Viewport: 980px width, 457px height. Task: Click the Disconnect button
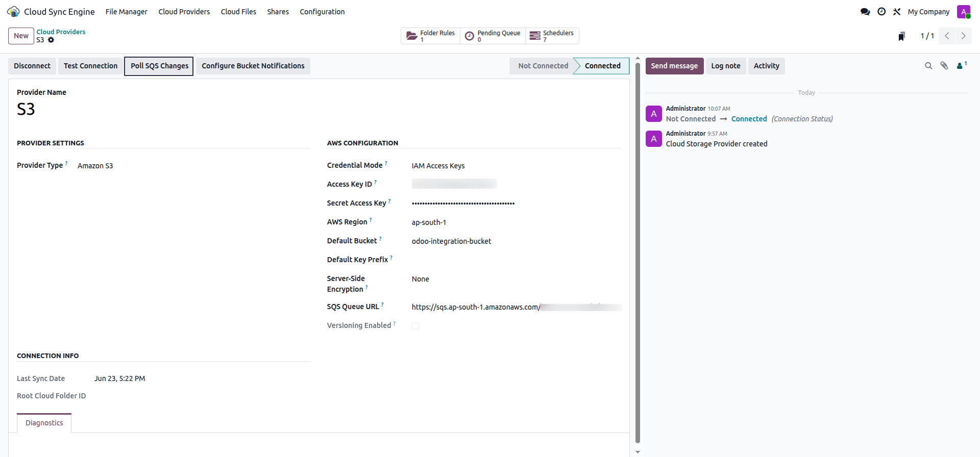[32, 66]
